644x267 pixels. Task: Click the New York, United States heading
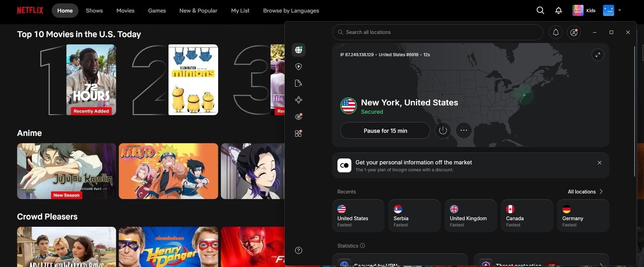click(x=409, y=103)
